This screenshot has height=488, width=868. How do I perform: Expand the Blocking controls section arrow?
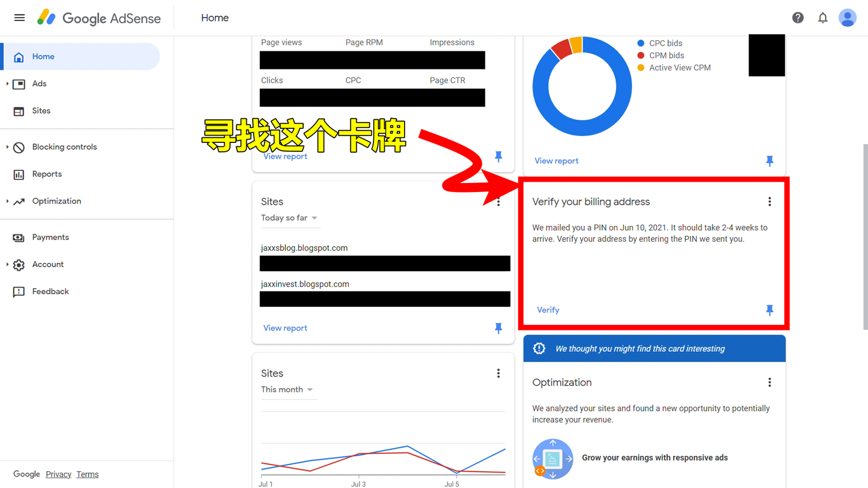pyautogui.click(x=7, y=147)
